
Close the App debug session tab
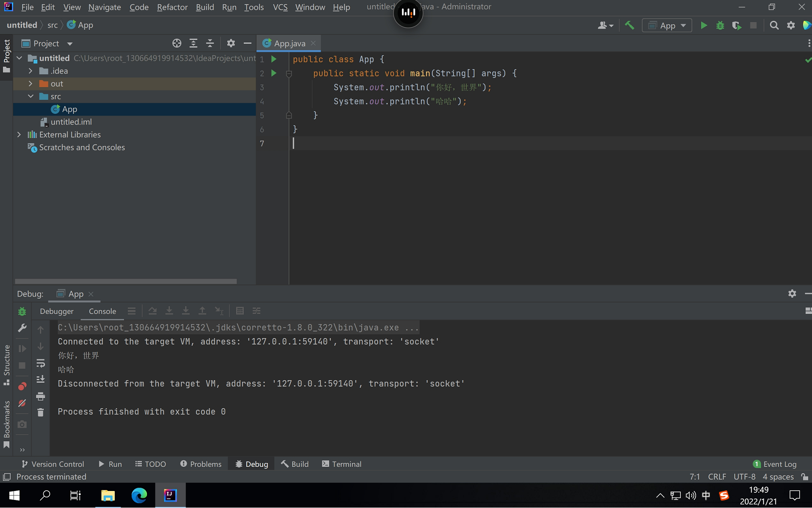click(91, 294)
